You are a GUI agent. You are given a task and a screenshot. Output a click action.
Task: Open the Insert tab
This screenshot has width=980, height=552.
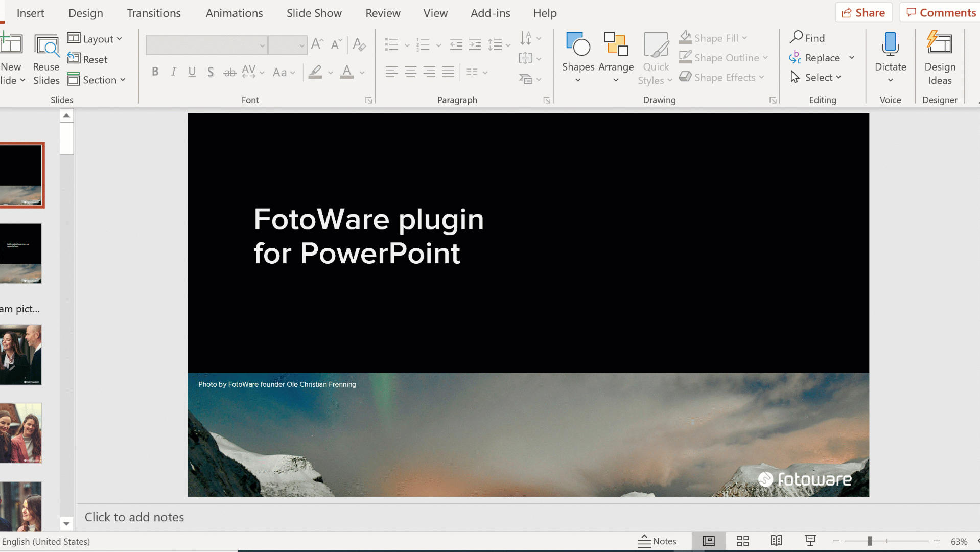pos(30,13)
